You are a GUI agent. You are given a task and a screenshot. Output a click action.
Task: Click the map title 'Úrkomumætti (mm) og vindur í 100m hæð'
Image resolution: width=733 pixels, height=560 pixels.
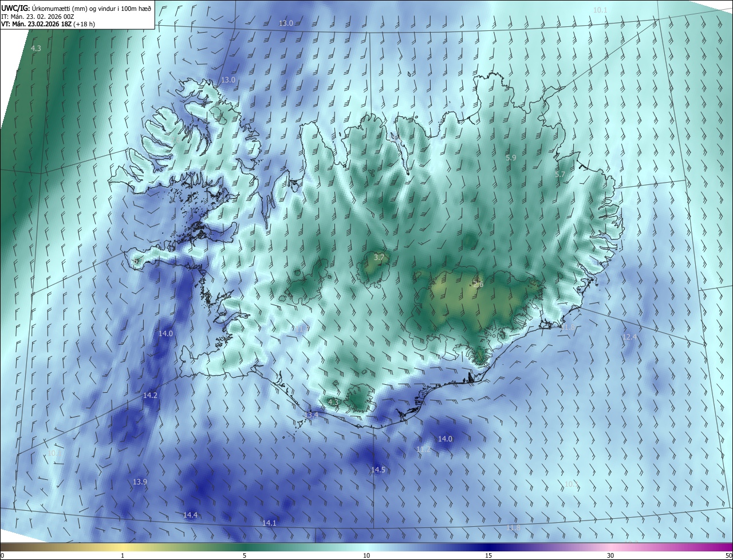[x=91, y=8]
